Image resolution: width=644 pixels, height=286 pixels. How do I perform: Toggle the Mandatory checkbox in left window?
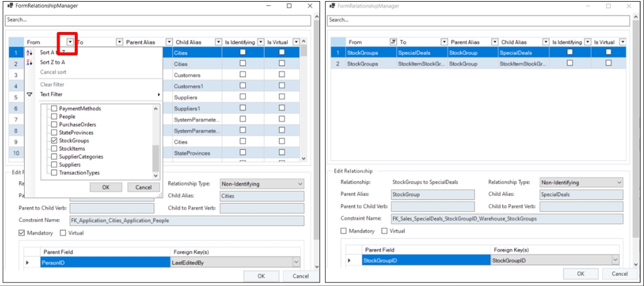click(22, 233)
